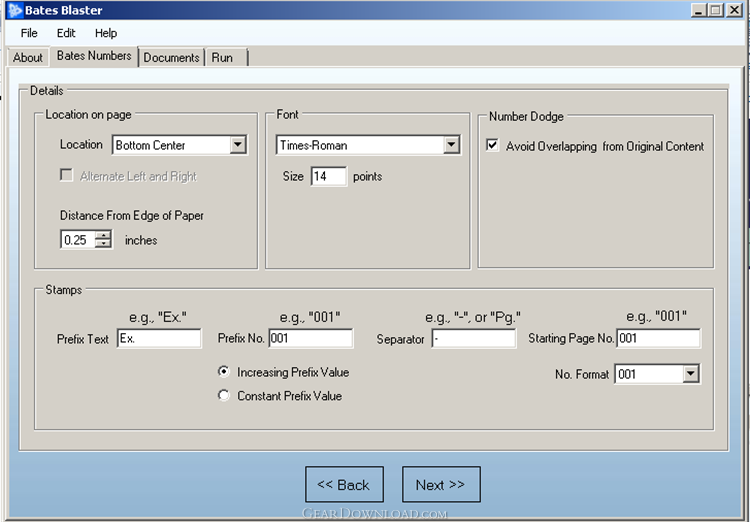Screen dimensions: 750x522
Task: Click the Distance From Edge field showing 0.25
Action: [x=78, y=240]
